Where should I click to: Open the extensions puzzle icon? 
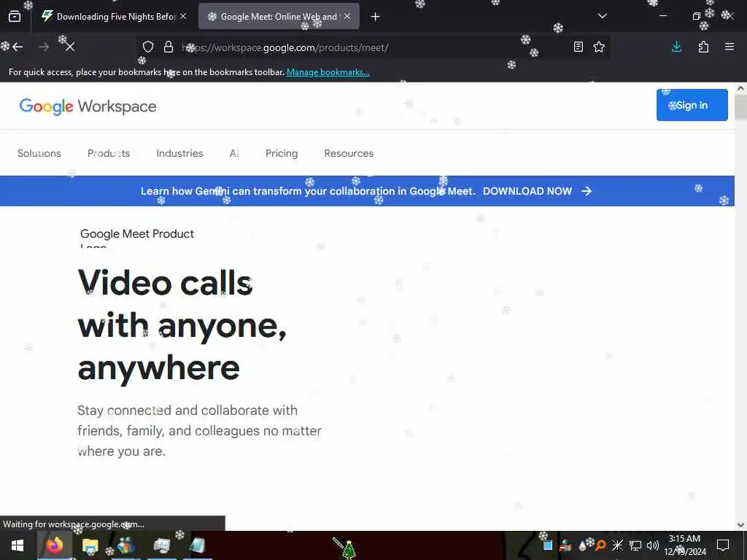(x=703, y=47)
